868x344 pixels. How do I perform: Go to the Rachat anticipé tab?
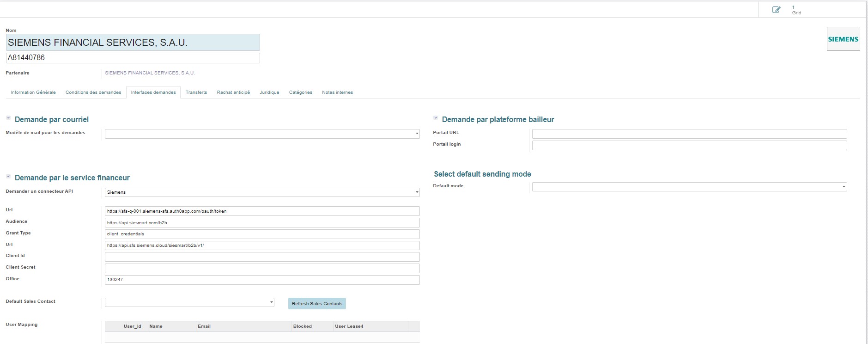(233, 92)
